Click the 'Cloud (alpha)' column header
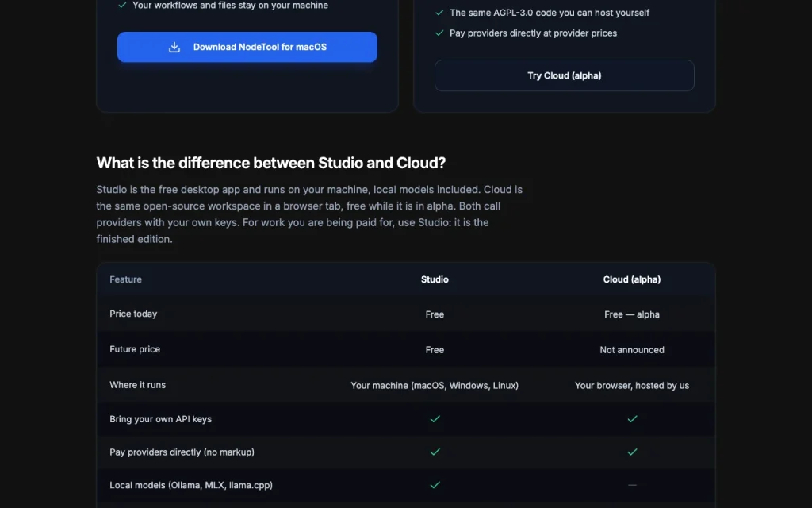 pos(632,279)
